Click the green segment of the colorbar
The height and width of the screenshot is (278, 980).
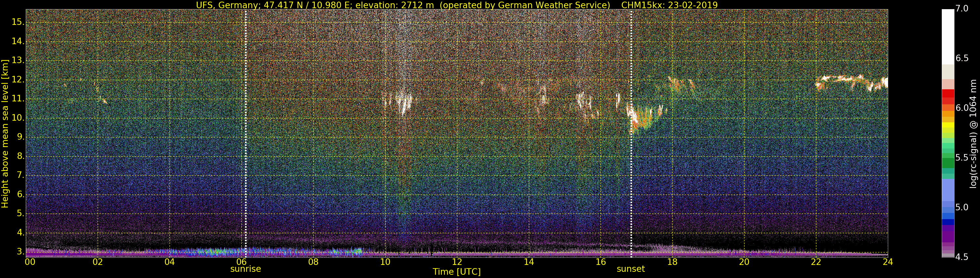click(x=948, y=163)
